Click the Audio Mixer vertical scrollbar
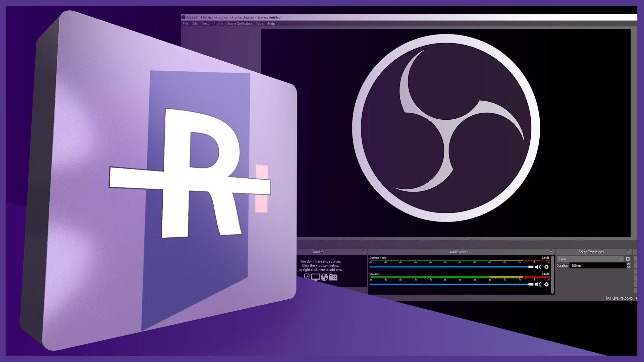Viewport: 644px width, 362px height. 552,275
